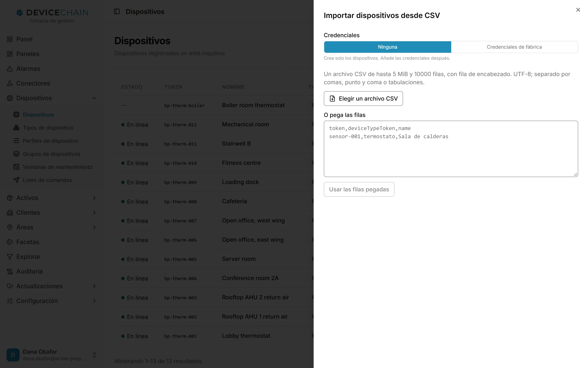The width and height of the screenshot is (588, 368).
Task: Click Lobby thermostat device name
Action: click(x=246, y=336)
